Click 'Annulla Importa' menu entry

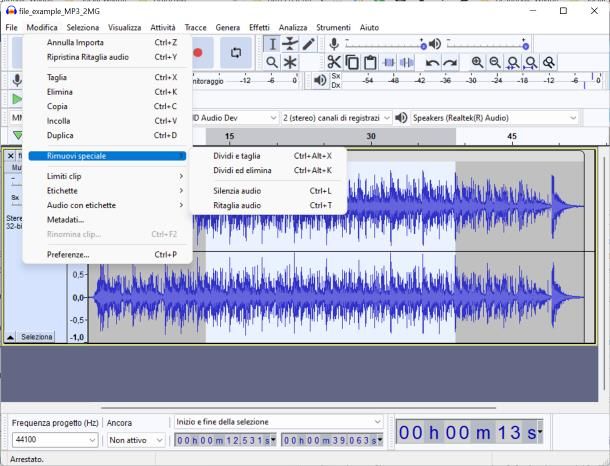click(x=107, y=42)
